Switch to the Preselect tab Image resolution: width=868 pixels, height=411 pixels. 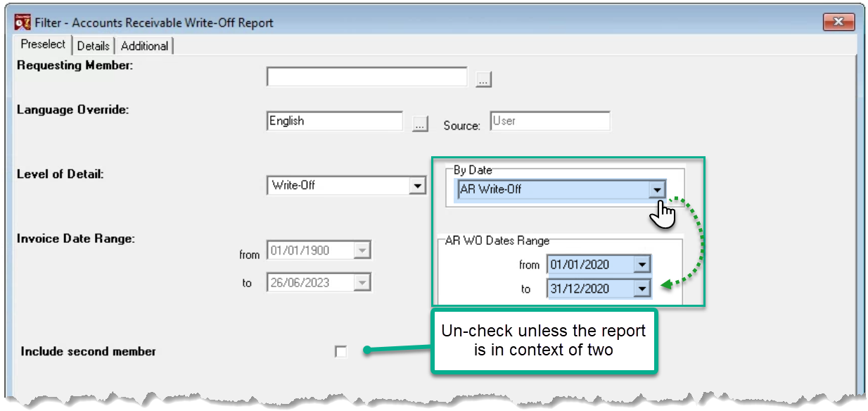43,44
